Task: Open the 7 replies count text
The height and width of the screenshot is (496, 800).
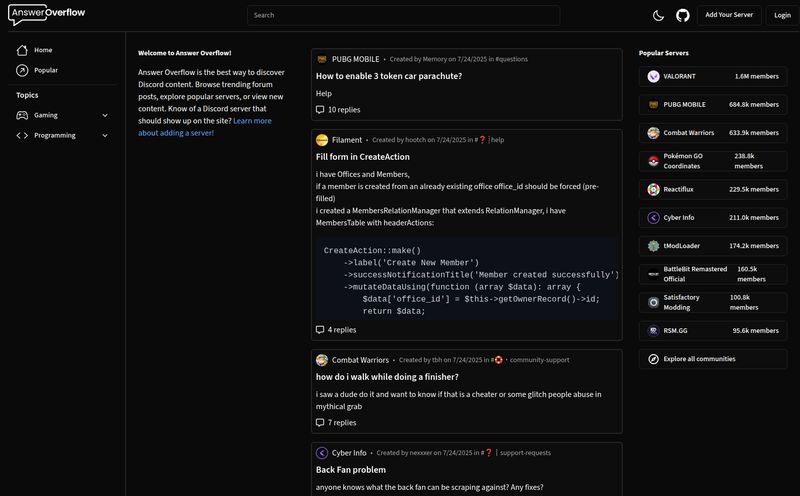Action: (x=342, y=423)
